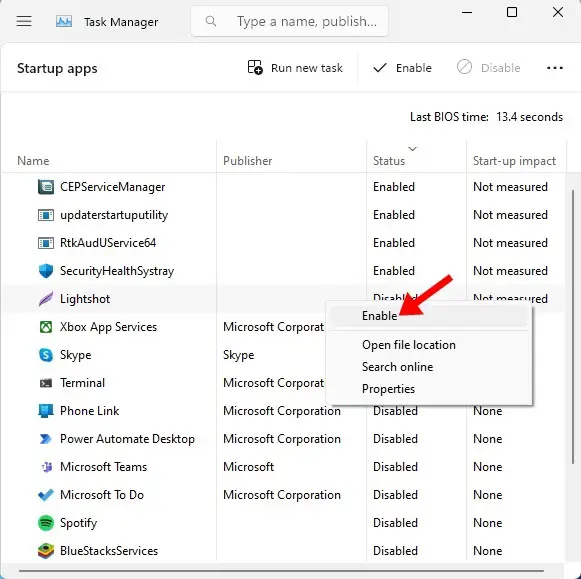Click the Enable toolbar button

tap(402, 68)
